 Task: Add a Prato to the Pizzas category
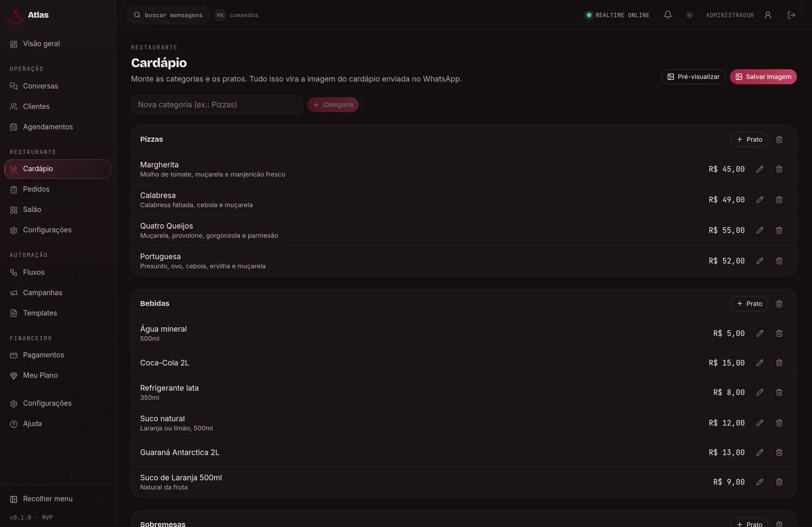coord(749,139)
